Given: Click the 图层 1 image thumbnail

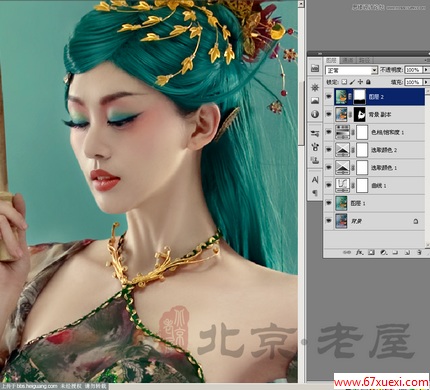Looking at the screenshot, I should tap(342, 203).
